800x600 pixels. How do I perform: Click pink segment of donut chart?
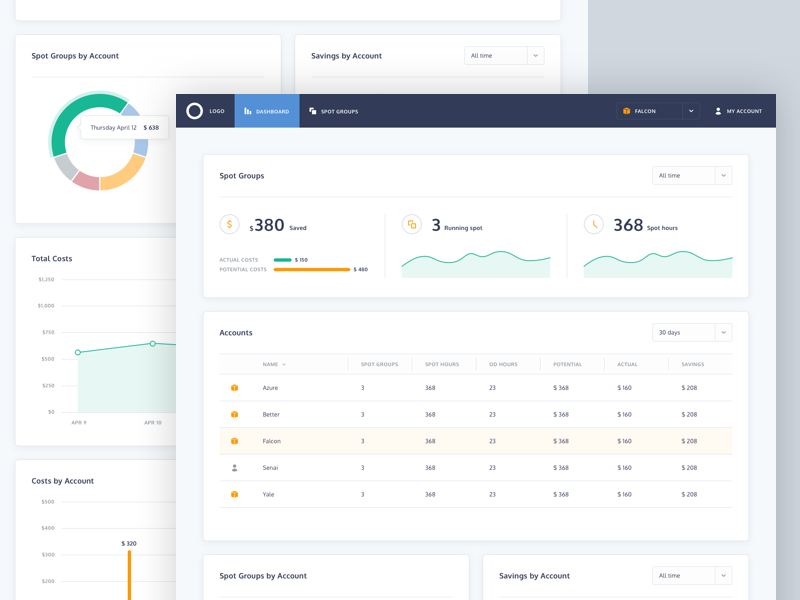[x=87, y=182]
